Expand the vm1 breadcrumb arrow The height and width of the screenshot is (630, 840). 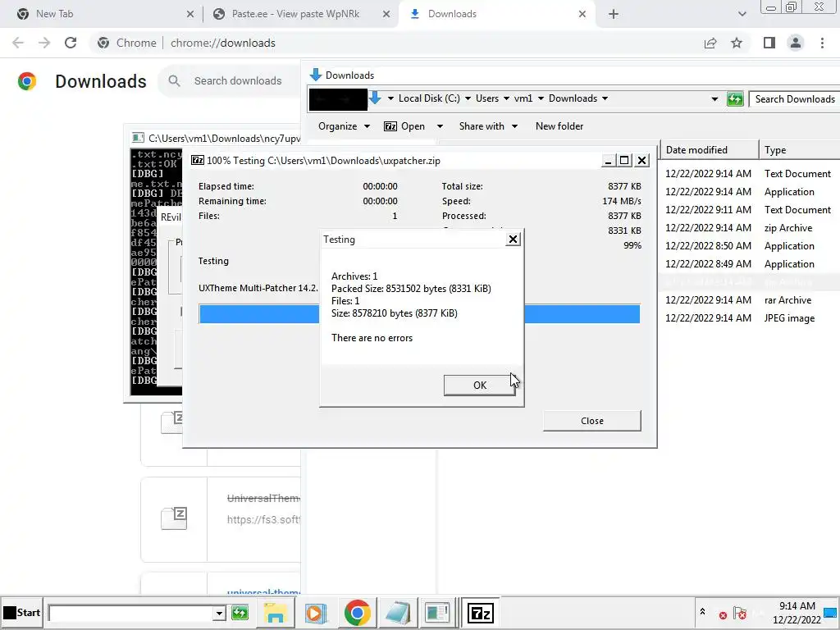click(x=541, y=98)
